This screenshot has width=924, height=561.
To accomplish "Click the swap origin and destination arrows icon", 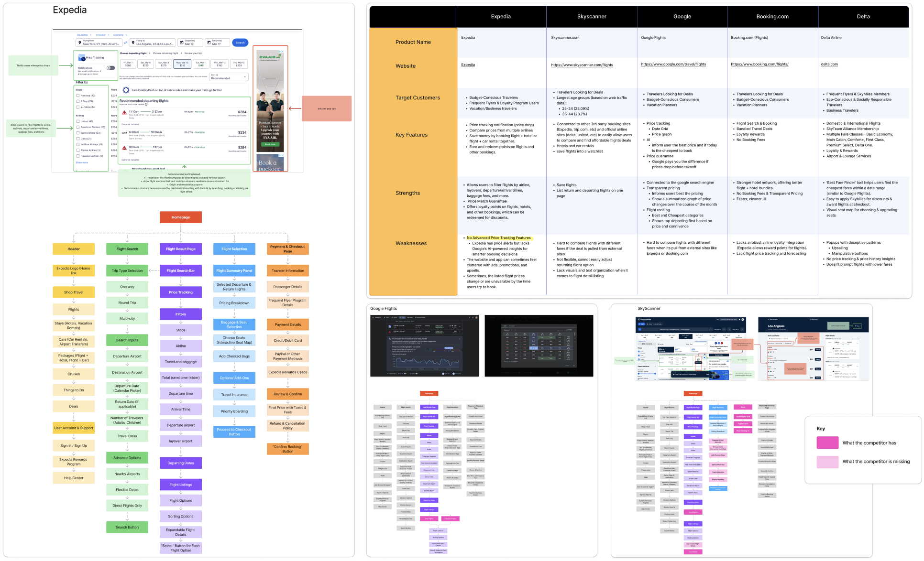I will pos(126,43).
